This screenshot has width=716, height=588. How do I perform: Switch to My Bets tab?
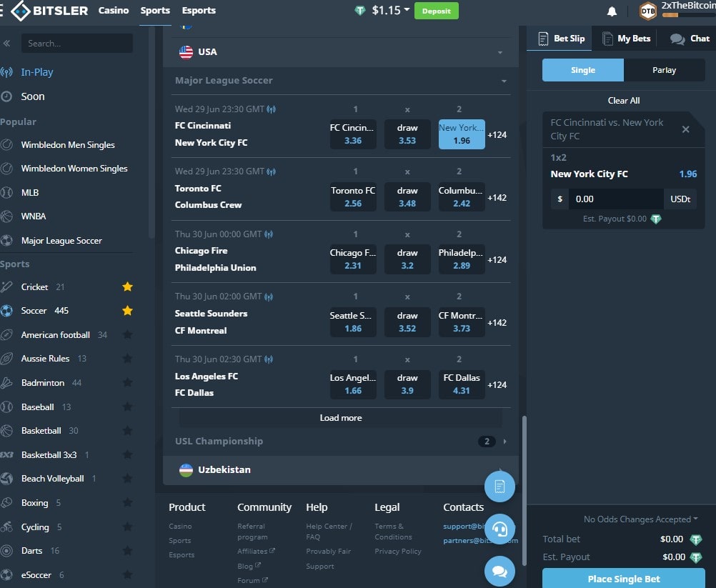[x=626, y=39]
